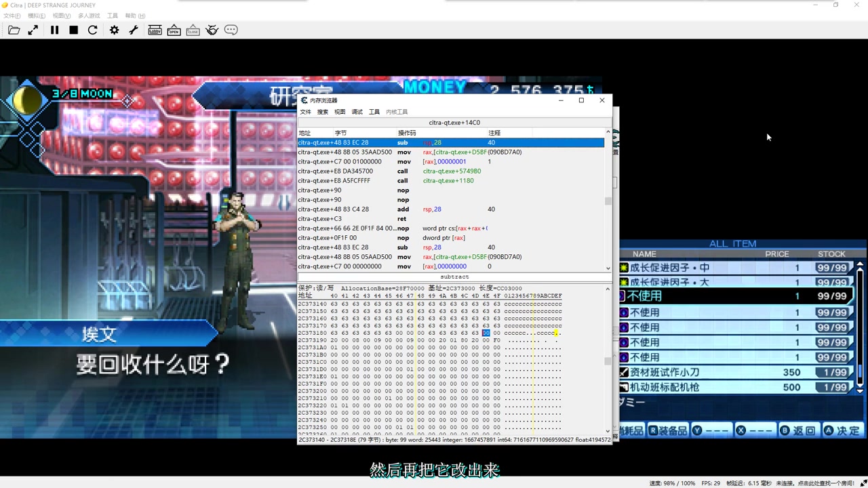Open memory viewer 工具 menu
Screen dimensions: 868x488
tap(374, 112)
